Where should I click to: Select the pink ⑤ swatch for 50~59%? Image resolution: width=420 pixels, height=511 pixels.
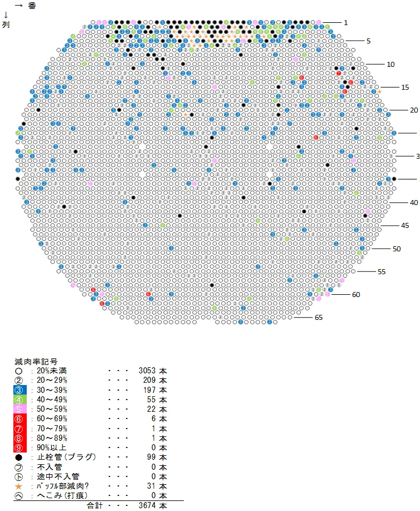19,409
